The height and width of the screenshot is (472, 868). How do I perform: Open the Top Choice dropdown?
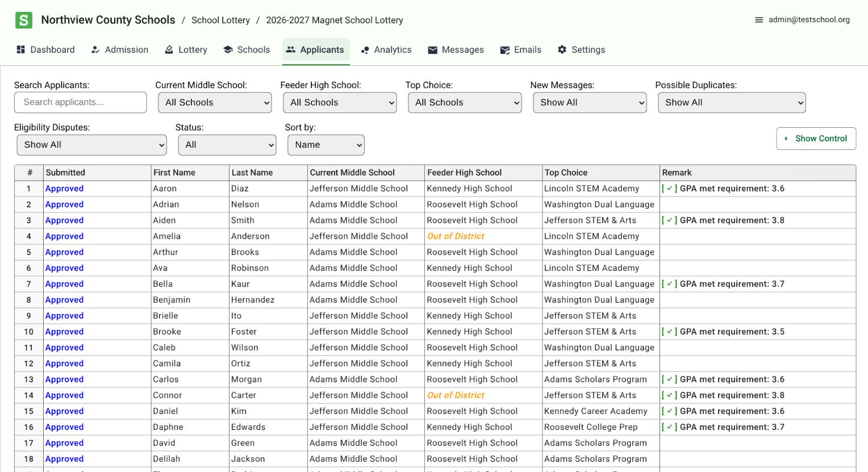465,103
